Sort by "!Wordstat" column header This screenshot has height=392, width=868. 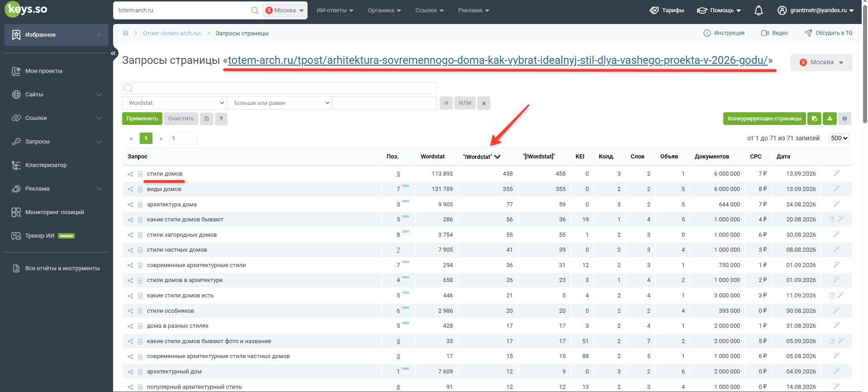tap(481, 157)
